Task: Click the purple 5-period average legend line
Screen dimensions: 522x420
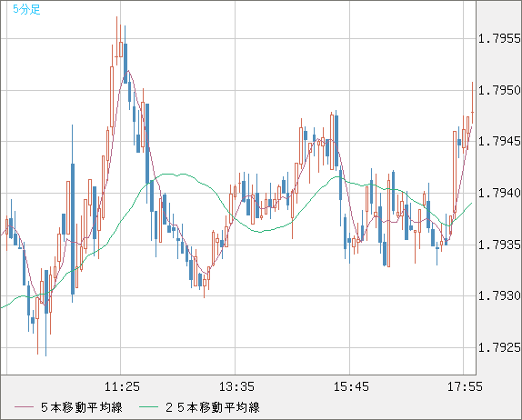Action: click(24, 407)
